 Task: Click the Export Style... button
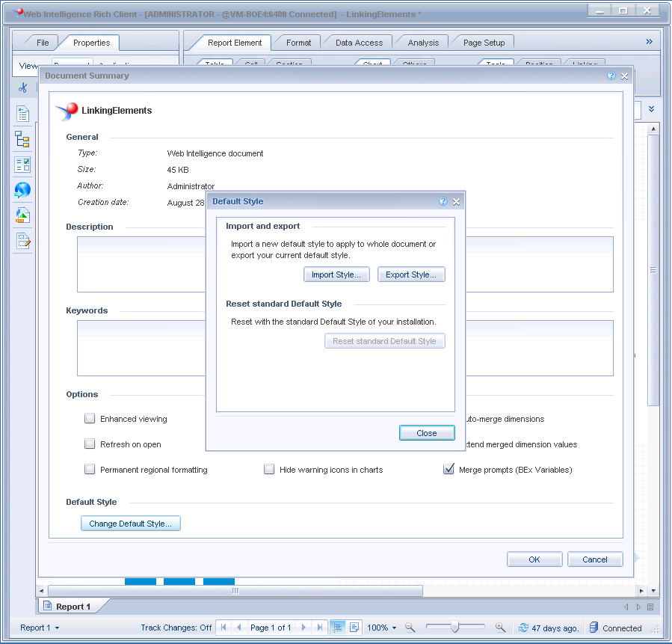[411, 275]
